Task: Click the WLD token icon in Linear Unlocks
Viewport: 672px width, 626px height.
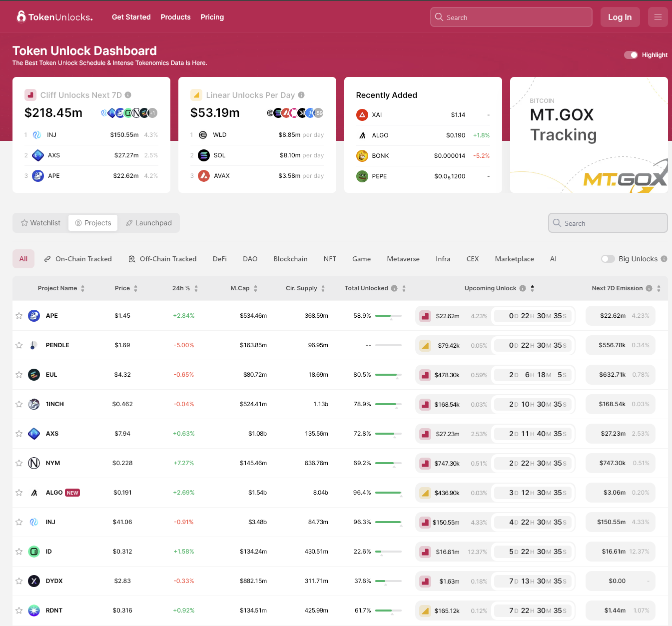Action: 203,135
